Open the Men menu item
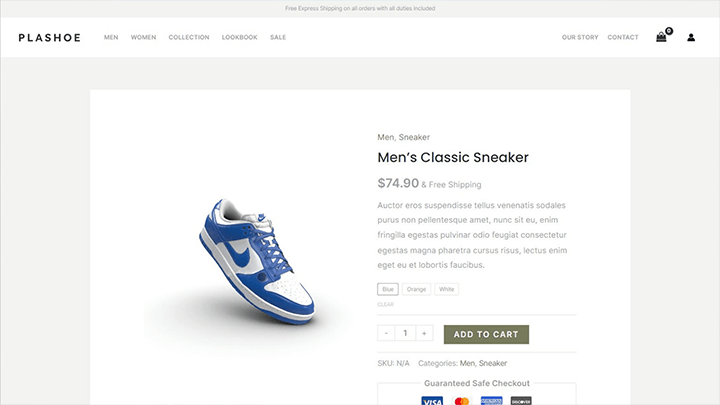This screenshot has width=720, height=405. pos(111,37)
